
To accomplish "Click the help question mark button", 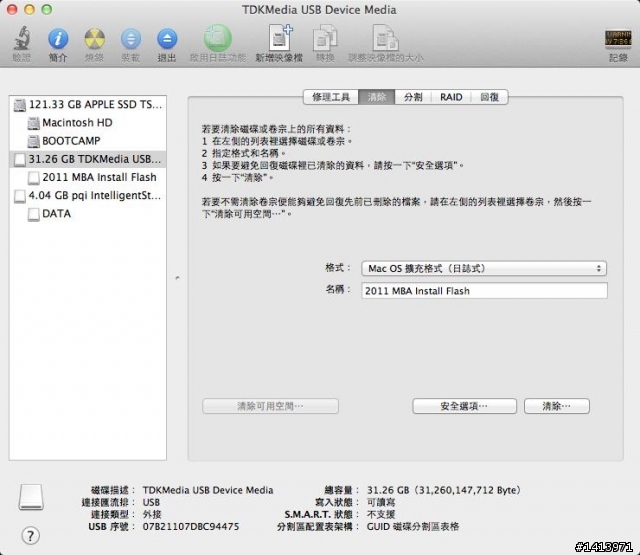I will [31, 535].
